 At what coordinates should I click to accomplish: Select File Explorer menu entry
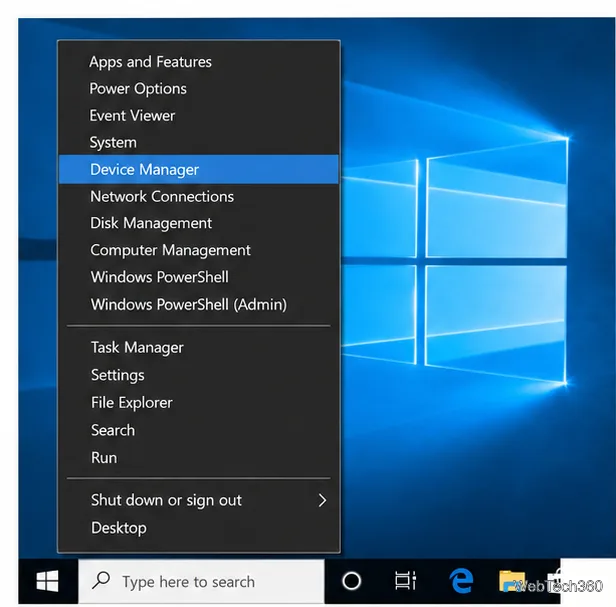(x=199, y=402)
